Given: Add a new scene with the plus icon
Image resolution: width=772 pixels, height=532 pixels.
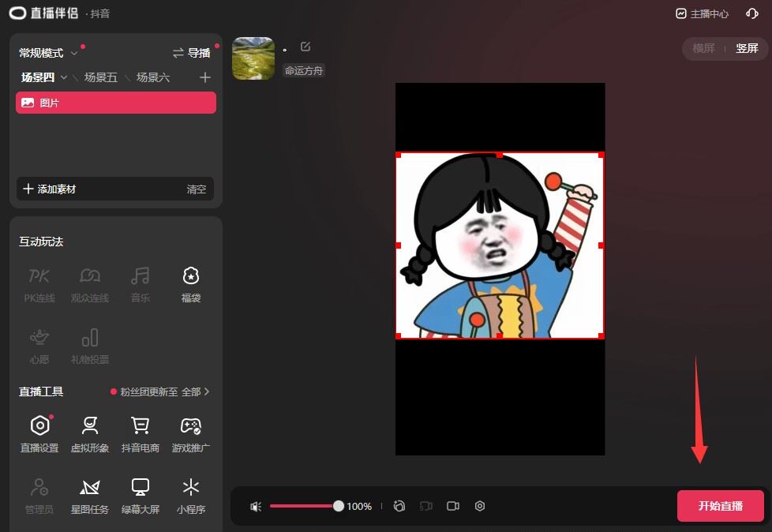Looking at the screenshot, I should [x=205, y=77].
